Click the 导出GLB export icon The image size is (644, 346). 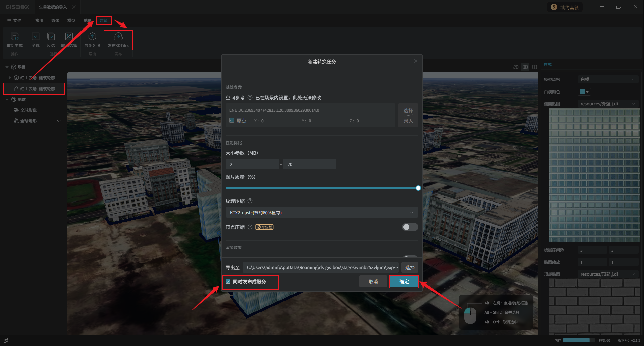tap(92, 37)
